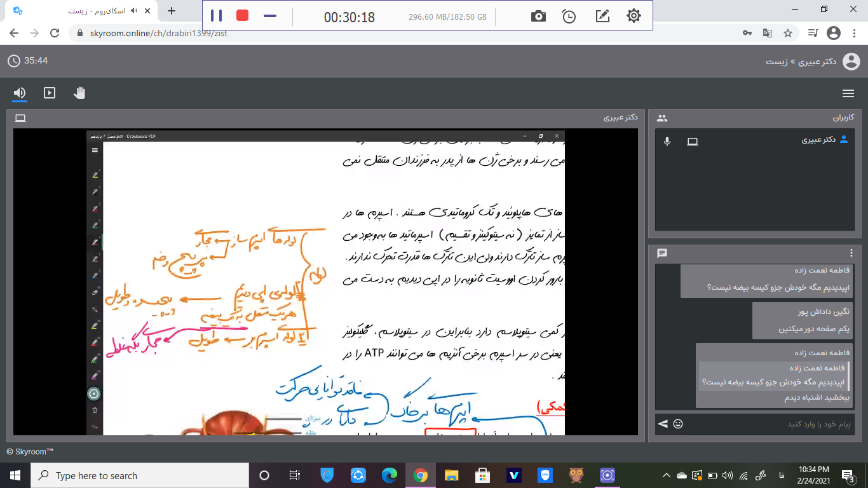Open Chrome from the Windows taskbar

(x=420, y=475)
